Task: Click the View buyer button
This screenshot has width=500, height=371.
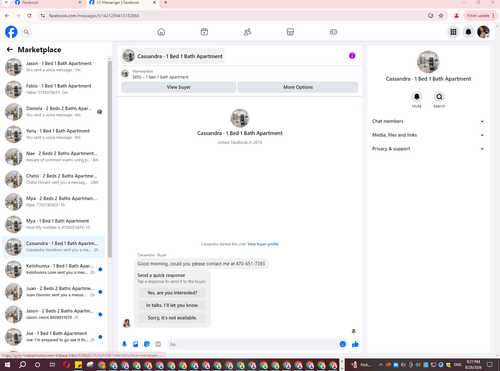Action: pyautogui.click(x=179, y=87)
